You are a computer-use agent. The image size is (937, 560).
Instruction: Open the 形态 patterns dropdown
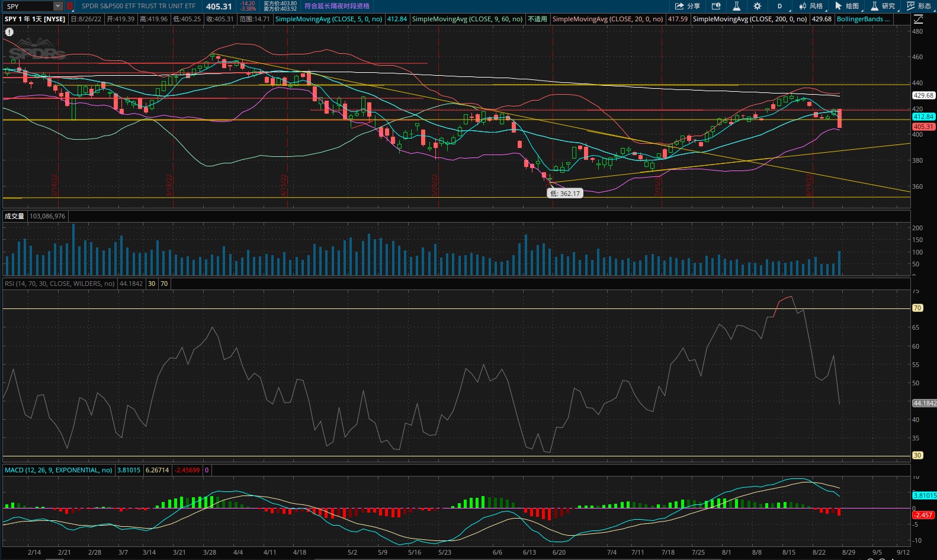(919, 6)
